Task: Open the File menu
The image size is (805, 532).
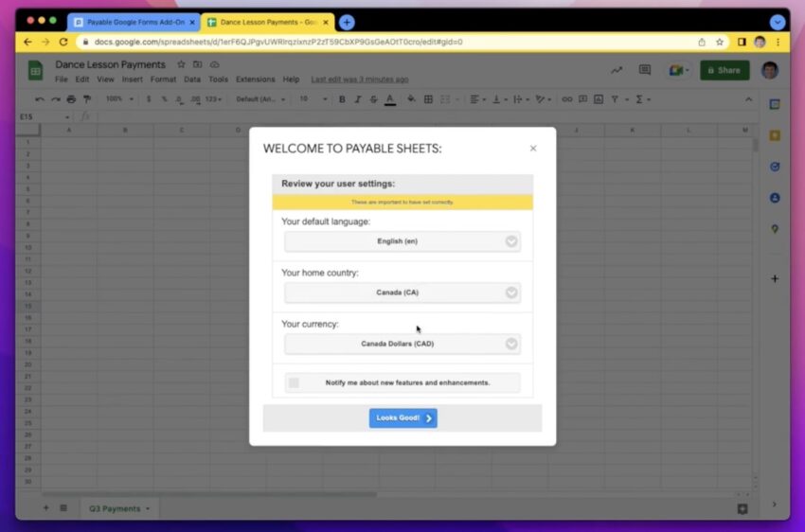Action: (x=62, y=80)
